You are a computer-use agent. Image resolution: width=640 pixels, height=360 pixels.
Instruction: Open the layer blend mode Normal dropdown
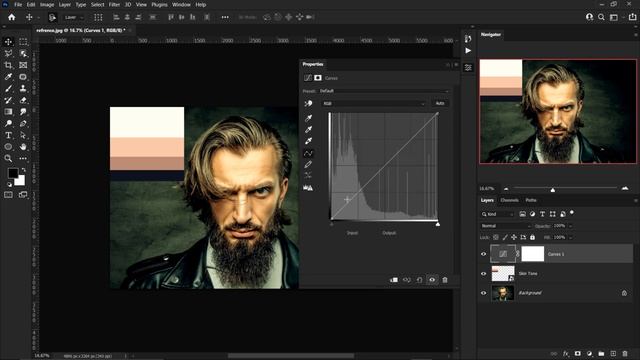(x=506, y=226)
